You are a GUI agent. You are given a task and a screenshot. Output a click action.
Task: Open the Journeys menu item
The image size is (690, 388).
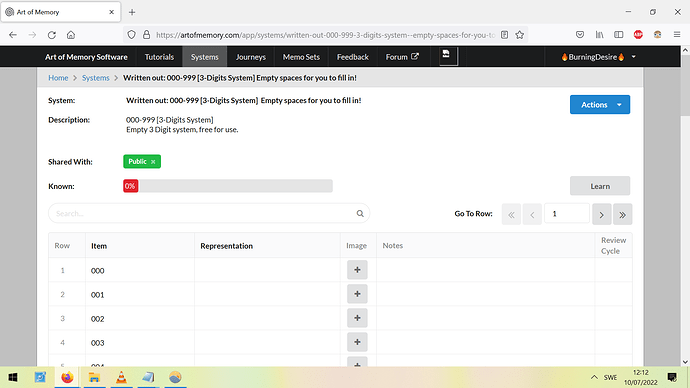click(x=251, y=57)
